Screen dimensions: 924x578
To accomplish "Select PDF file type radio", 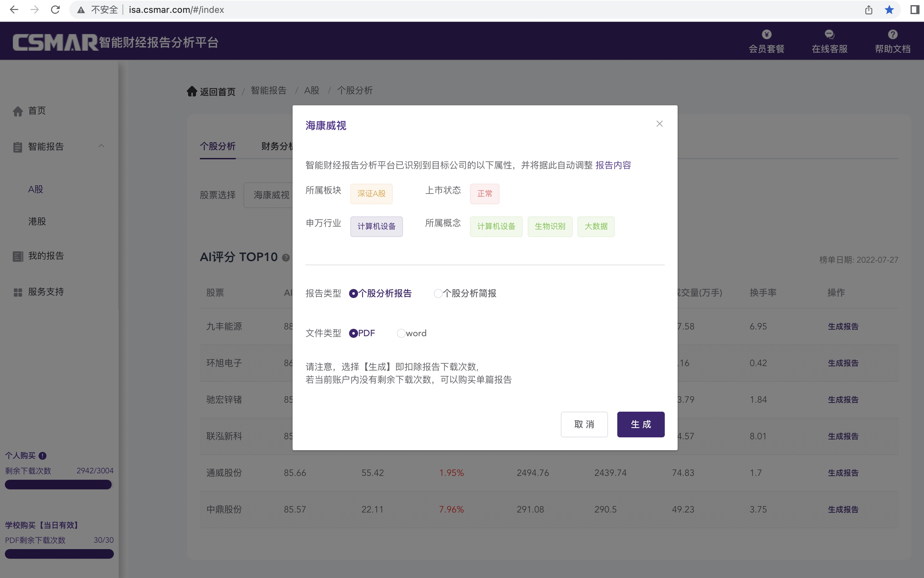I will point(353,333).
